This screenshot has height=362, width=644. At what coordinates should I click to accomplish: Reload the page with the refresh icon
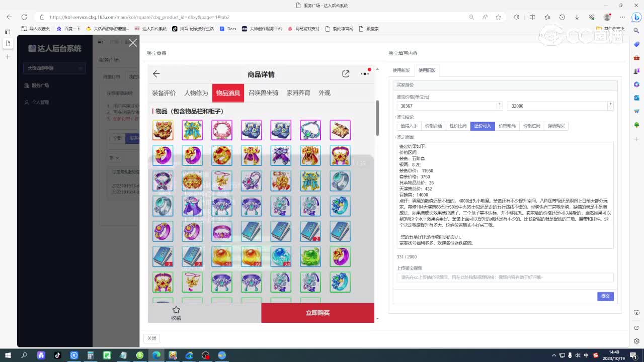pos(24,17)
